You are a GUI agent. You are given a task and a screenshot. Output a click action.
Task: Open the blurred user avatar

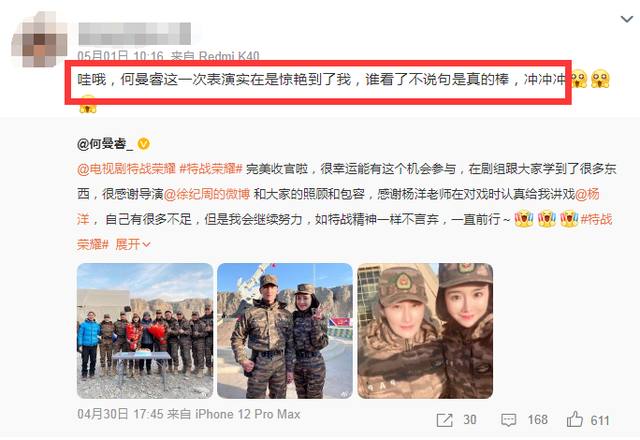click(39, 40)
